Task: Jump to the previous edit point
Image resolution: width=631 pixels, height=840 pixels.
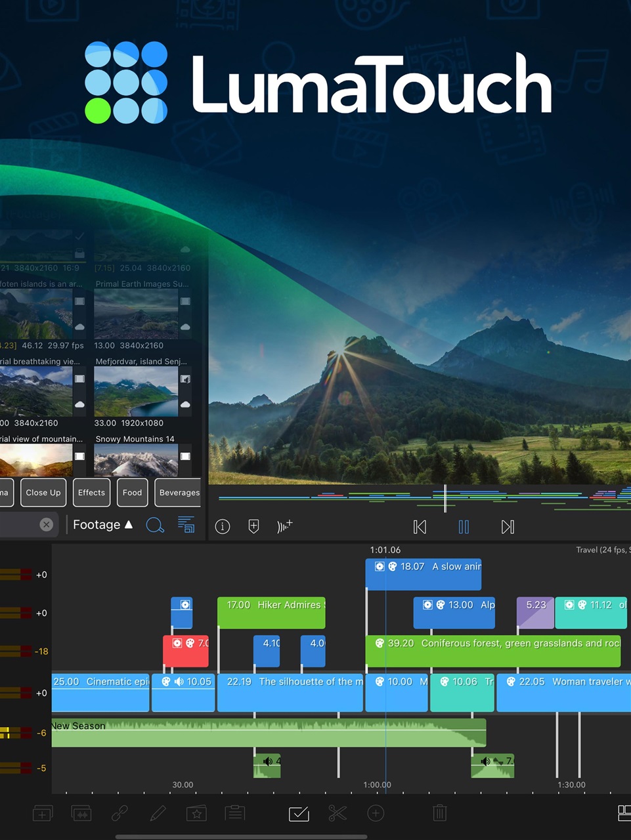Action: 420,526
